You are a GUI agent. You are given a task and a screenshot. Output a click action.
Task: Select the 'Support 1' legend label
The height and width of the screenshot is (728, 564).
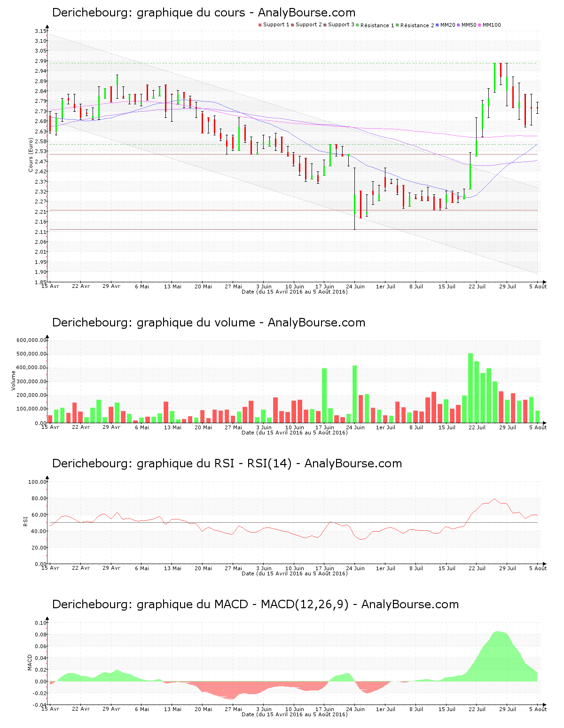[x=276, y=25]
